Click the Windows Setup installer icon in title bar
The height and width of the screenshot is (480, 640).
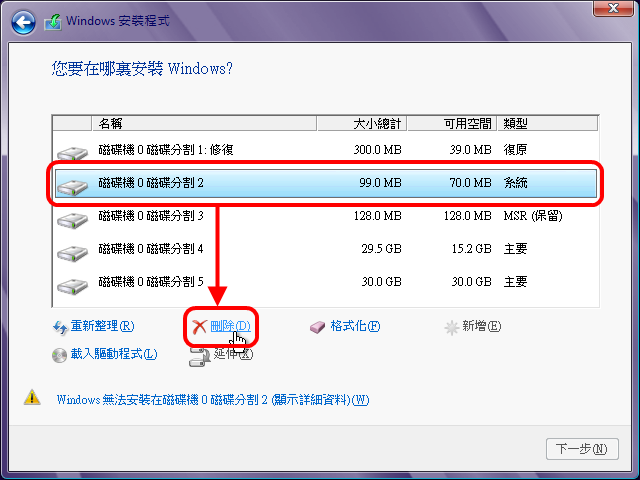click(53, 22)
